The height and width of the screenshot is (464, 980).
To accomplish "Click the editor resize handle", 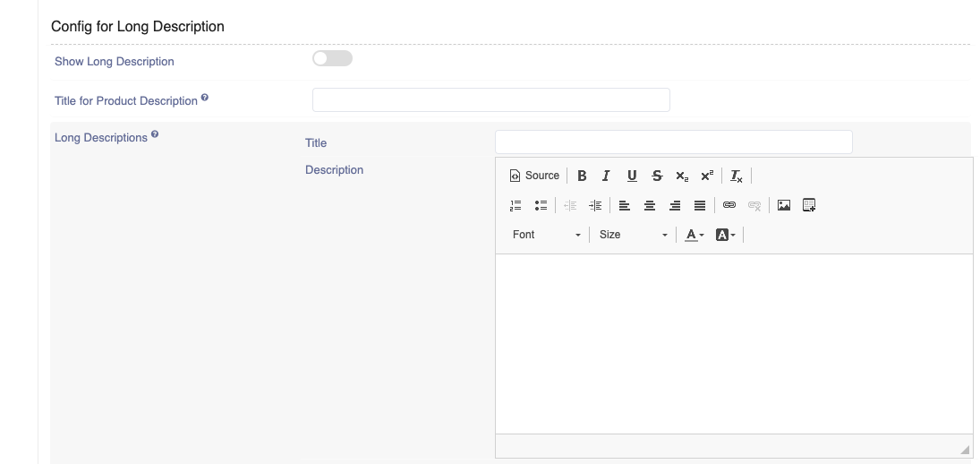I will point(965,449).
